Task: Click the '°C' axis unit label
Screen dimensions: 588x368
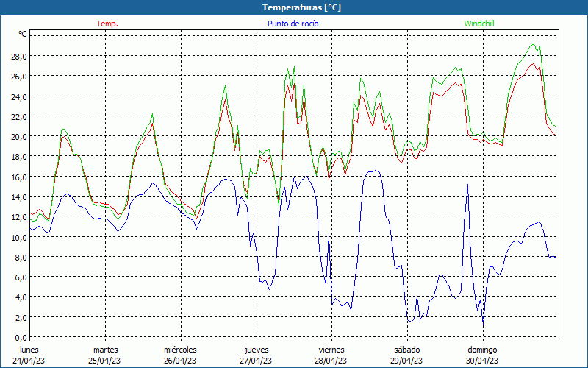Action: click(23, 34)
